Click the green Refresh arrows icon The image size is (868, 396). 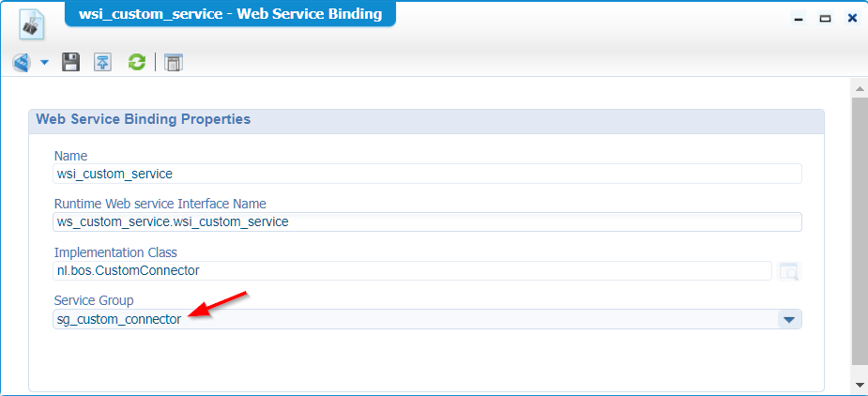coord(137,63)
